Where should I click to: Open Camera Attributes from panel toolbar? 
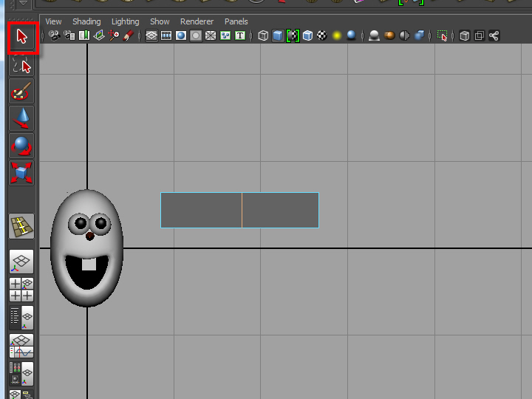coord(69,35)
